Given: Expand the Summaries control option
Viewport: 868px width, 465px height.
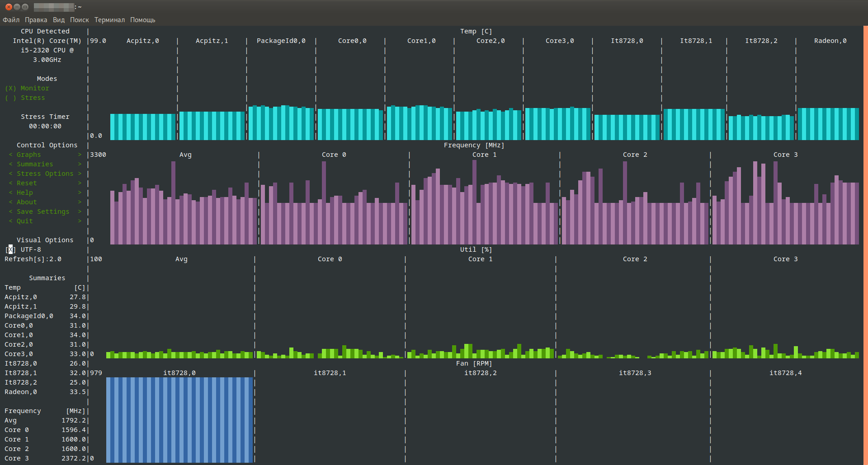Looking at the screenshot, I should coord(35,164).
